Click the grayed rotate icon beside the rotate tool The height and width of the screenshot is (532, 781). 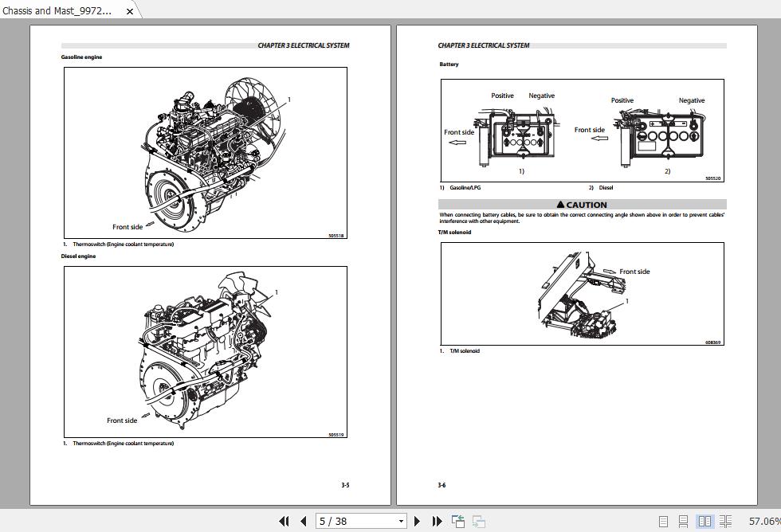tap(479, 521)
